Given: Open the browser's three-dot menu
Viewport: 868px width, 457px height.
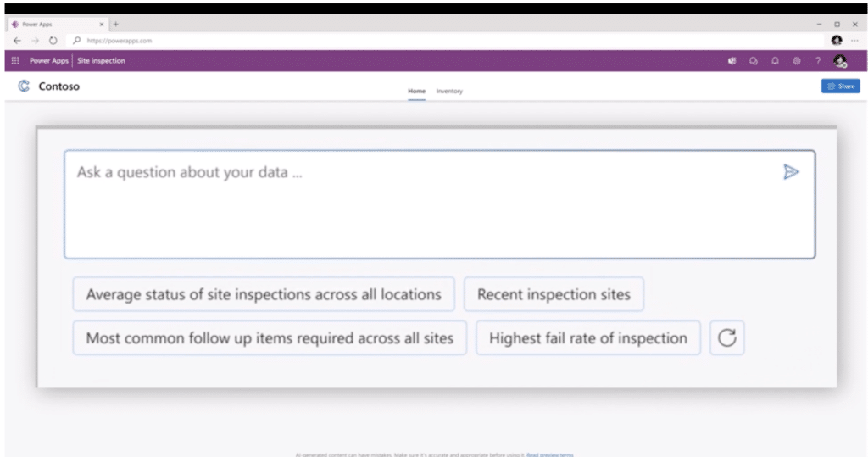Looking at the screenshot, I should click(854, 40).
